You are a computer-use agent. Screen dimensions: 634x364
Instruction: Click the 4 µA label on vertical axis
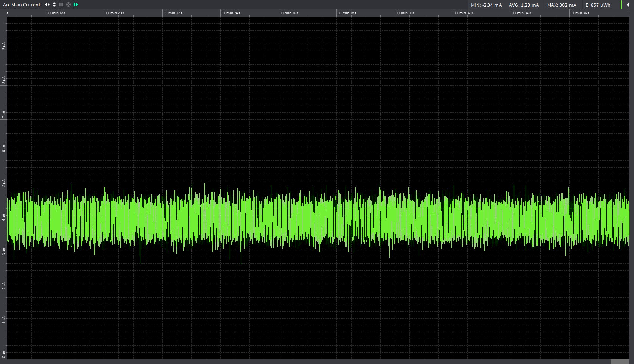pyautogui.click(x=4, y=217)
